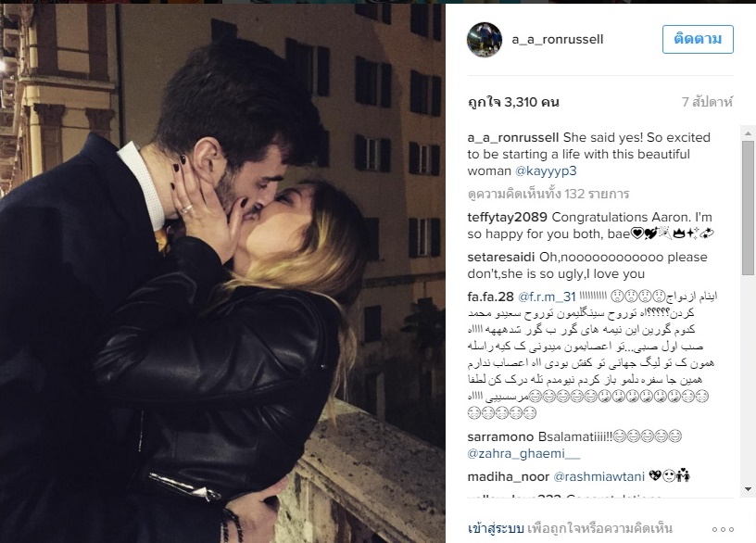
Task: Open the a_a_ronrussell profile avatar
Action: [484, 40]
